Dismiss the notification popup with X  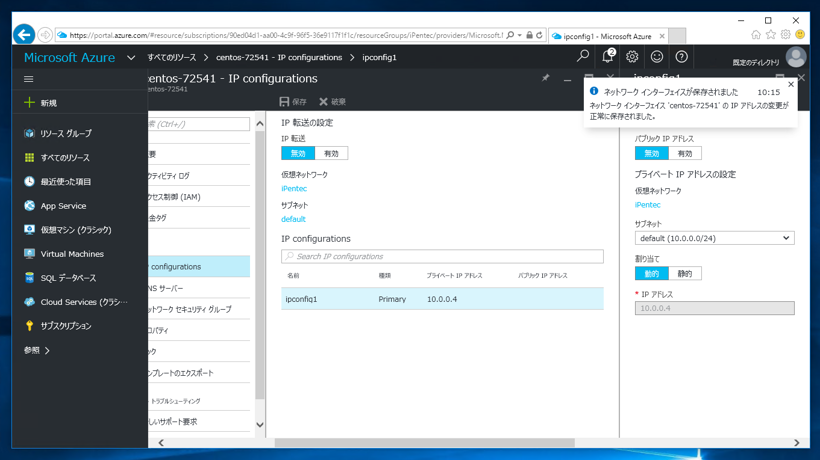[x=791, y=84]
